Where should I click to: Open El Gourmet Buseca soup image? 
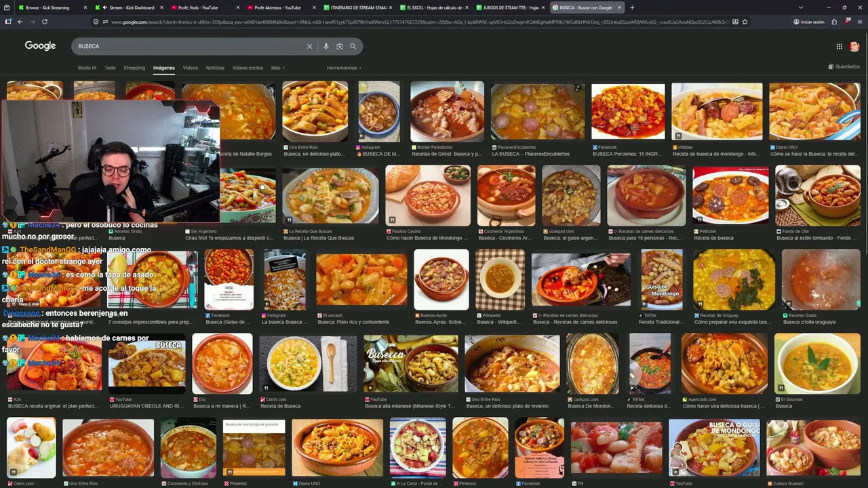point(817,363)
